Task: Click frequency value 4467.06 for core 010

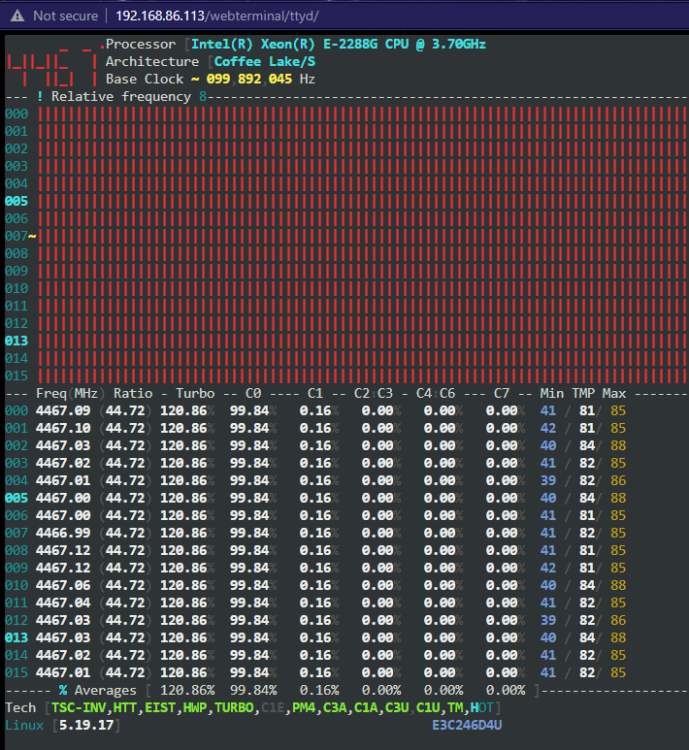Action: coord(63,585)
